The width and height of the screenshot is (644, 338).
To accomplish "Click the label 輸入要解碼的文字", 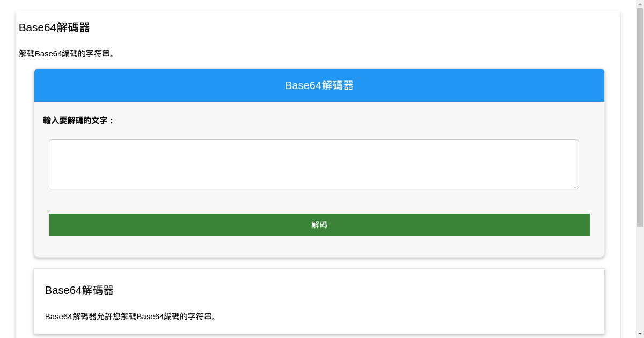I will pos(78,121).
